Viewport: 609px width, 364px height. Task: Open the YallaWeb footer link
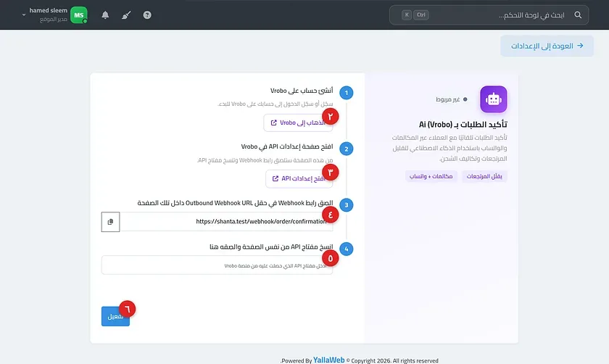(x=328, y=360)
